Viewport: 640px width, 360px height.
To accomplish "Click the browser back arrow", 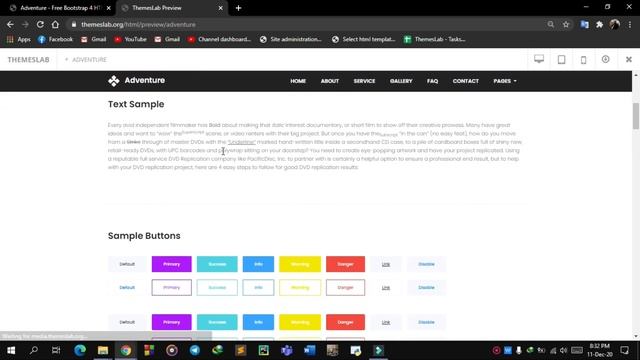I will pyautogui.click(x=10, y=24).
